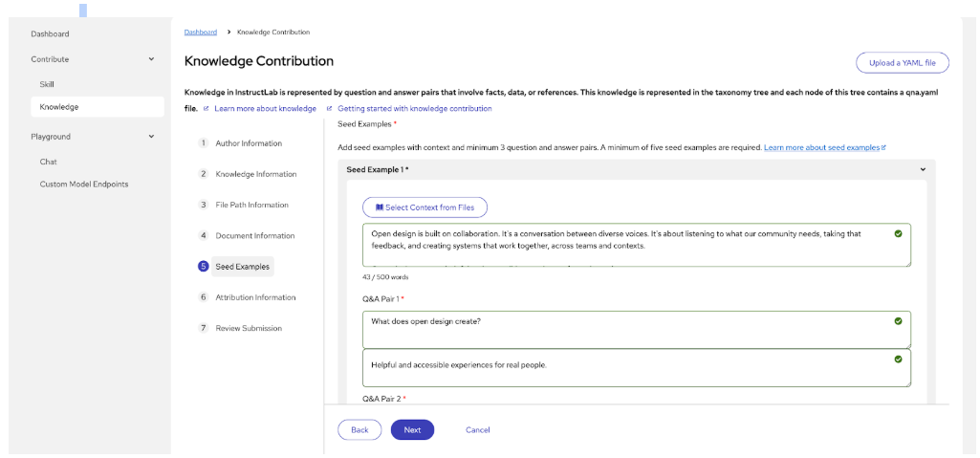980x458 pixels.
Task: Click green check icon in answer field
Action: [898, 360]
